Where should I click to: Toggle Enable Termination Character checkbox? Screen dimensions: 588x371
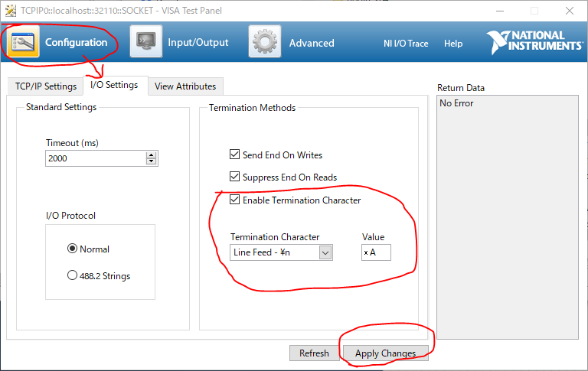[235, 200]
